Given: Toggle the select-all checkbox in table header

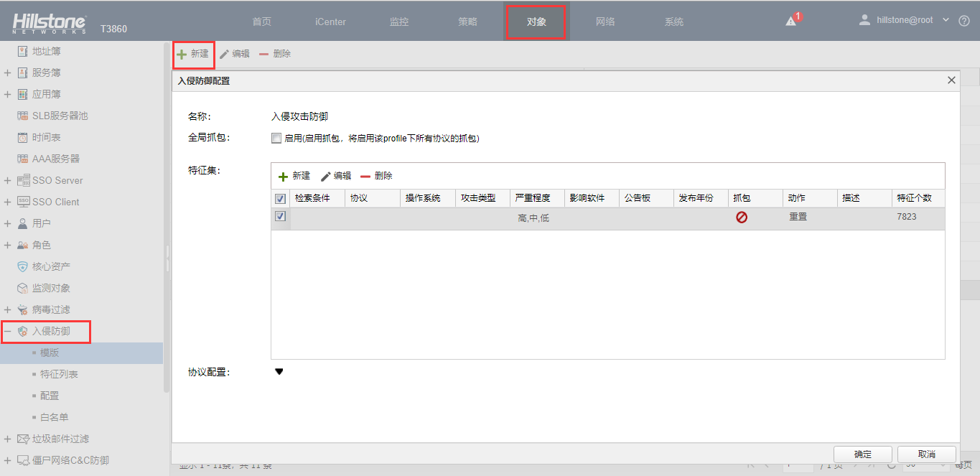Looking at the screenshot, I should point(281,199).
